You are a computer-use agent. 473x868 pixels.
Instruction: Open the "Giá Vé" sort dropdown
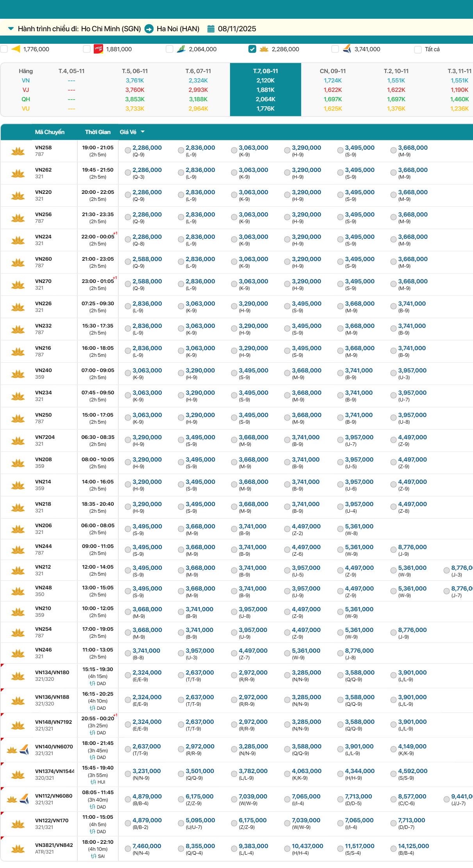(132, 132)
